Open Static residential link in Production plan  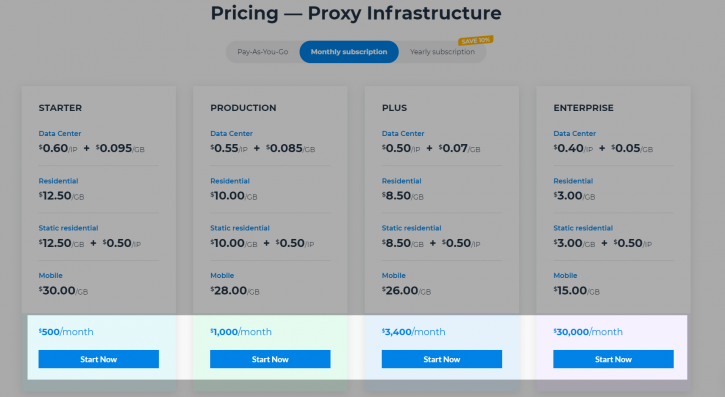[x=240, y=228]
